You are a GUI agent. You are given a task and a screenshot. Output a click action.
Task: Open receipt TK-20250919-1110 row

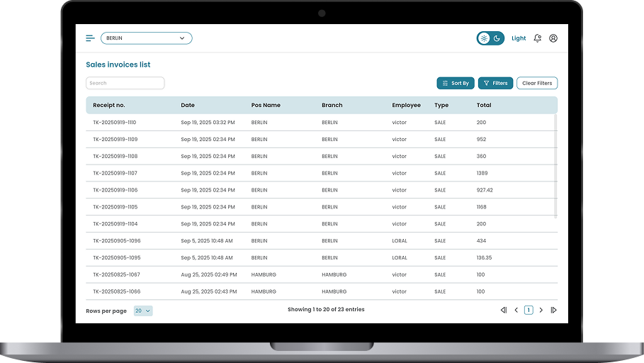pyautogui.click(x=115, y=123)
